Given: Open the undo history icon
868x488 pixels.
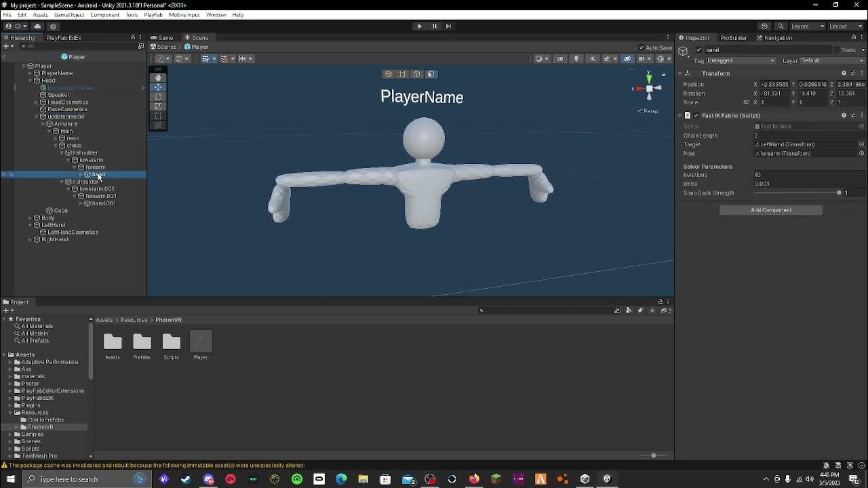Looking at the screenshot, I should click(x=764, y=26).
